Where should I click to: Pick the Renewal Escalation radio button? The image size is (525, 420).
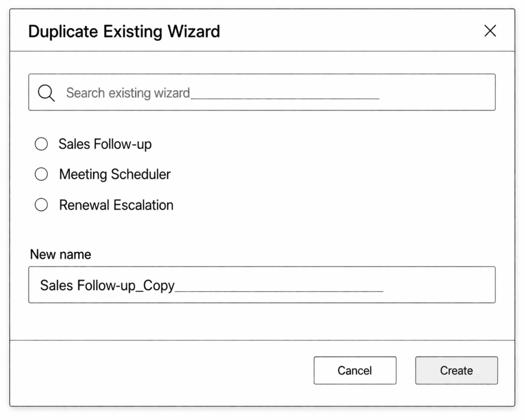(41, 205)
